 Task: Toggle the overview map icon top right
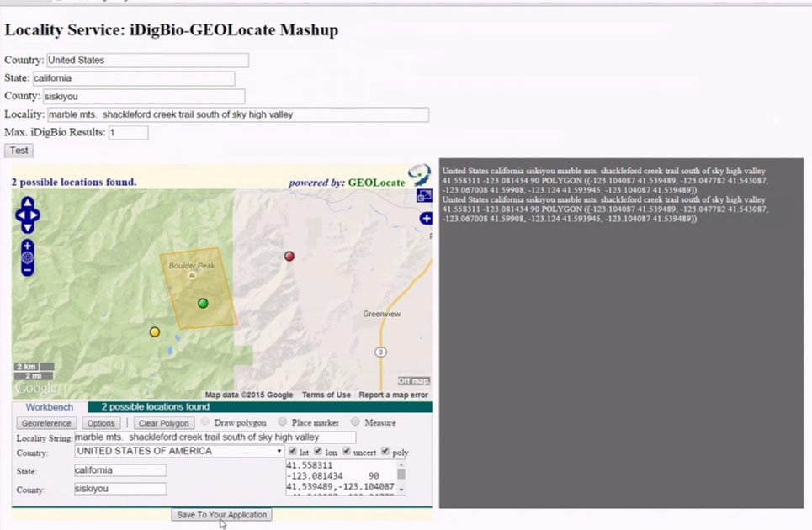(x=424, y=196)
